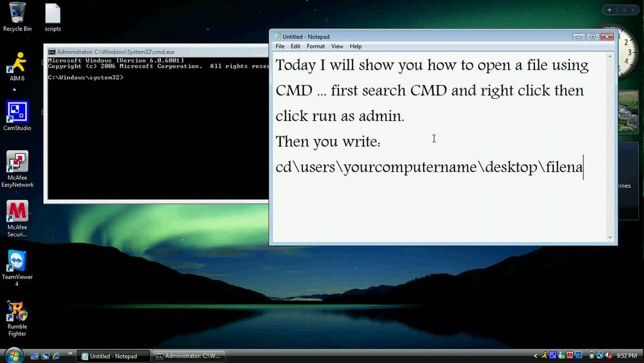Open the McAfee EasyNetwork shortcut
This screenshot has height=363, width=644.
17,162
